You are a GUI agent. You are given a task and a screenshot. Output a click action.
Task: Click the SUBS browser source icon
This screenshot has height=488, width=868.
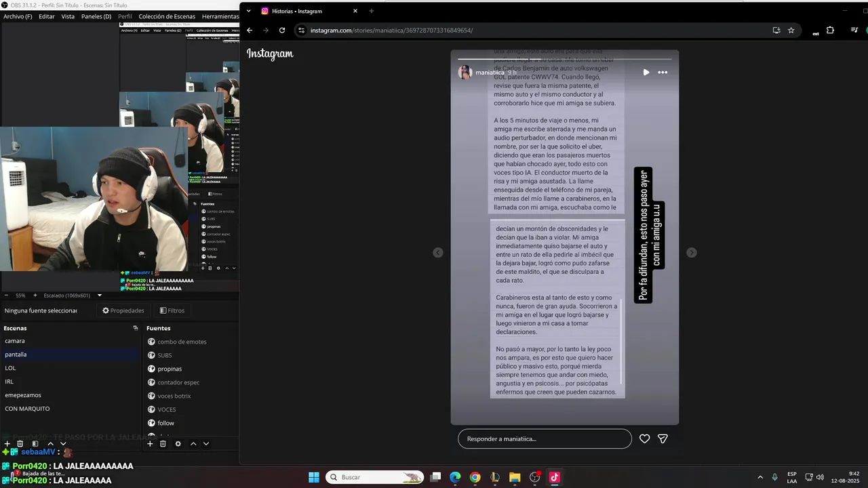click(151, 355)
